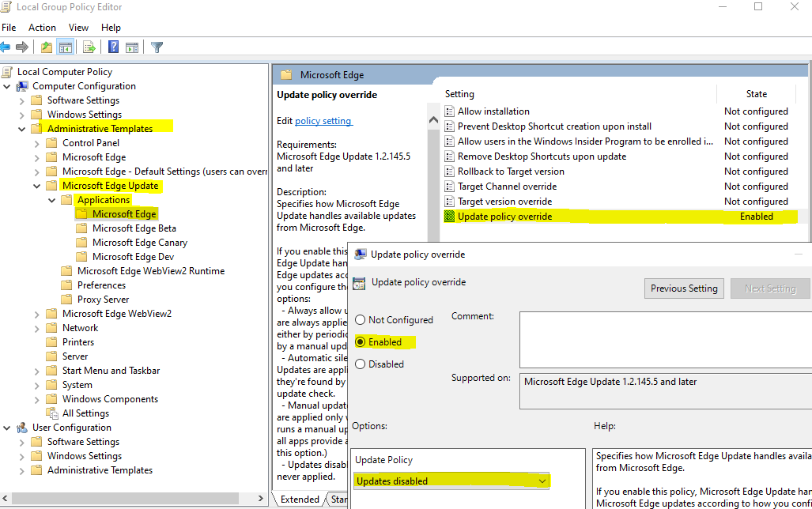Click the Previous Setting button
The width and height of the screenshot is (812, 509).
click(684, 288)
